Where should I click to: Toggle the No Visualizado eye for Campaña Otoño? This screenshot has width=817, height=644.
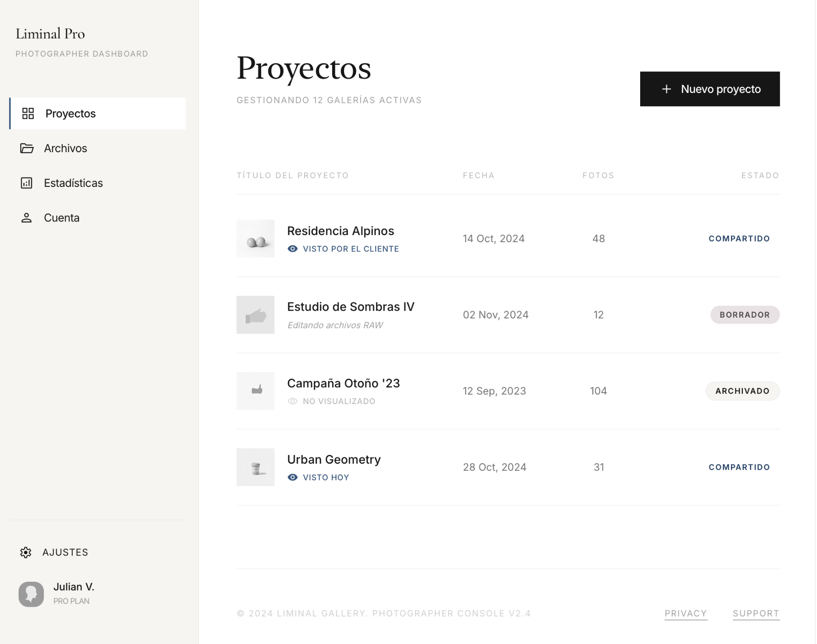pyautogui.click(x=293, y=401)
